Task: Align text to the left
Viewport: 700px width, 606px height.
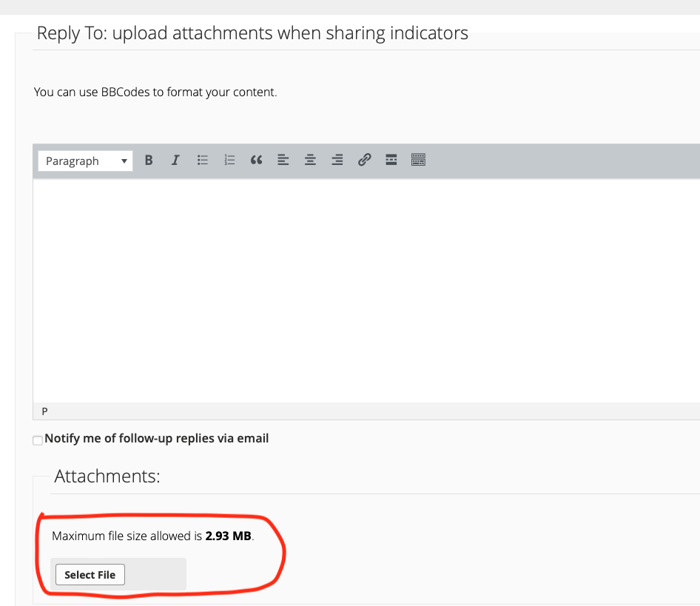Action: pyautogui.click(x=283, y=160)
